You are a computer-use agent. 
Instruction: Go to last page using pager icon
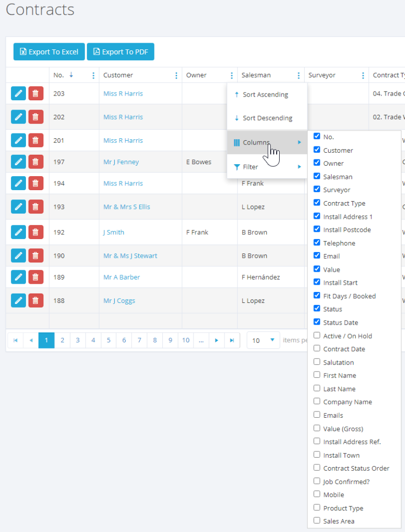(232, 340)
